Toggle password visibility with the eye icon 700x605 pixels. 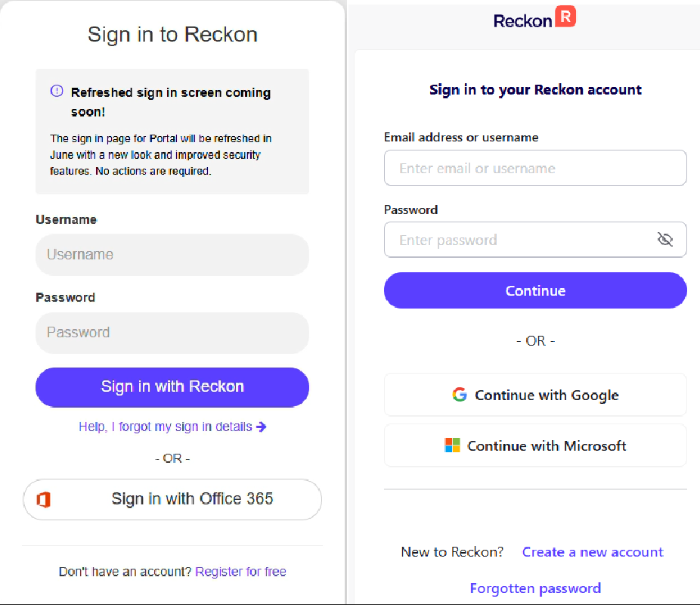click(x=665, y=239)
